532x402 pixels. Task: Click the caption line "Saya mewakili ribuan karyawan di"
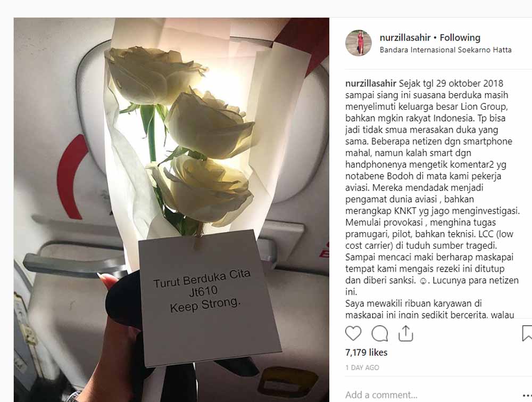413,303
